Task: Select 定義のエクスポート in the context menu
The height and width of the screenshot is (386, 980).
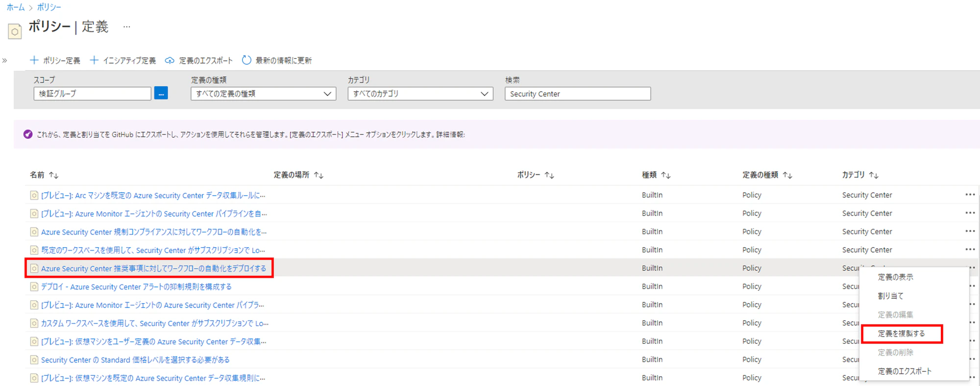Action: 905,371
